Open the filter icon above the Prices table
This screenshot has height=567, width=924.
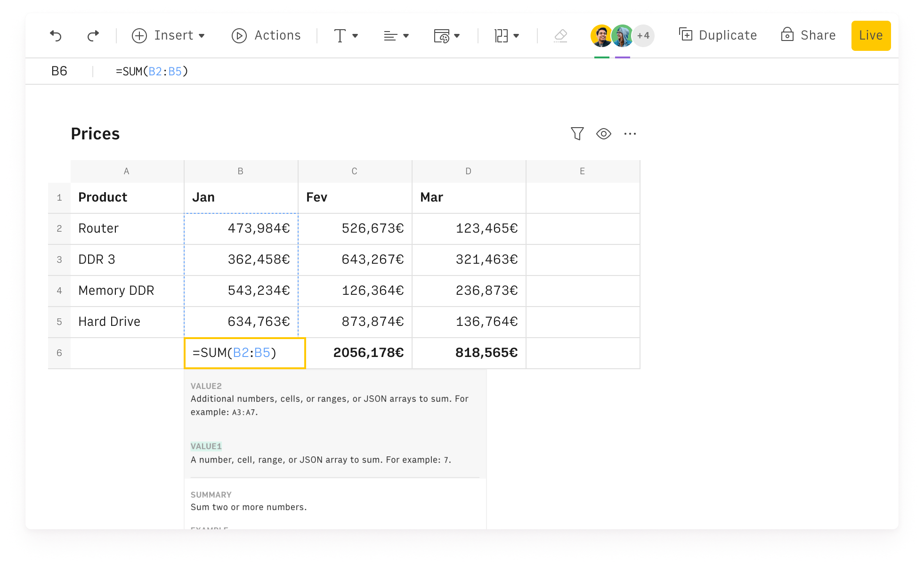(577, 134)
